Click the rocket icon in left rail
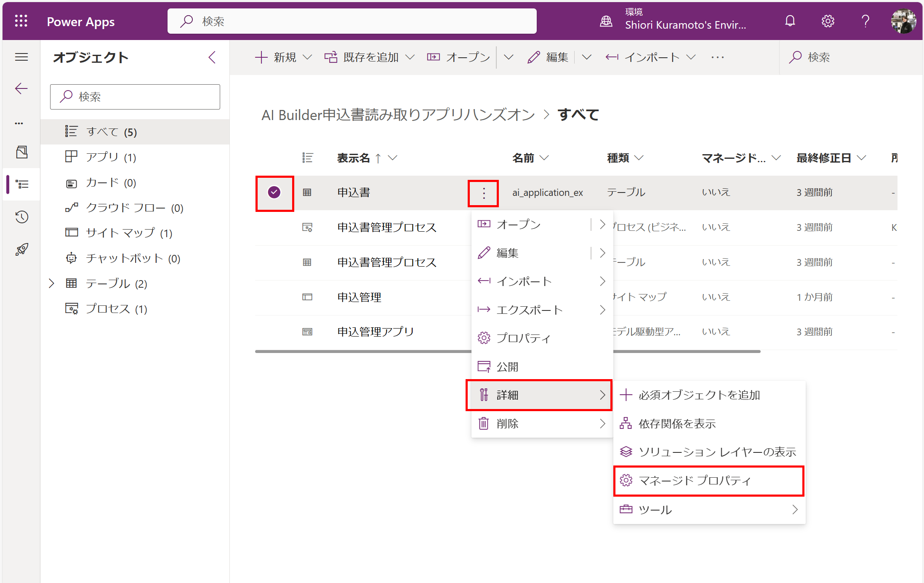Image resolution: width=924 pixels, height=583 pixels. click(21, 249)
